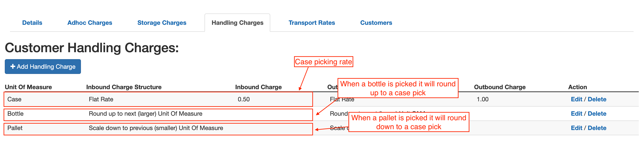644x147 pixels.
Task: Switch to the Details tab
Action: pyautogui.click(x=32, y=22)
